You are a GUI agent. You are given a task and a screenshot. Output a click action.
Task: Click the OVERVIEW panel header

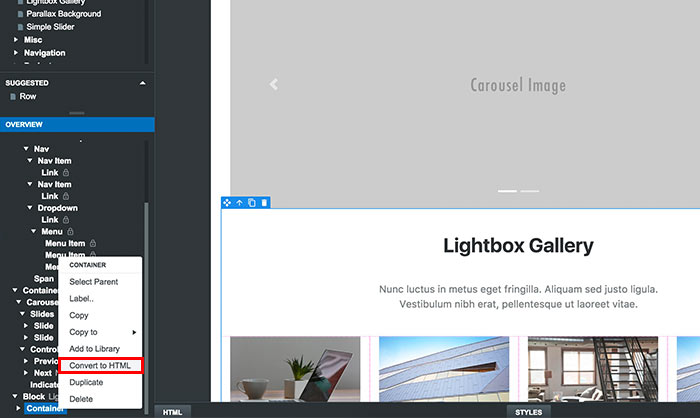tap(77, 125)
